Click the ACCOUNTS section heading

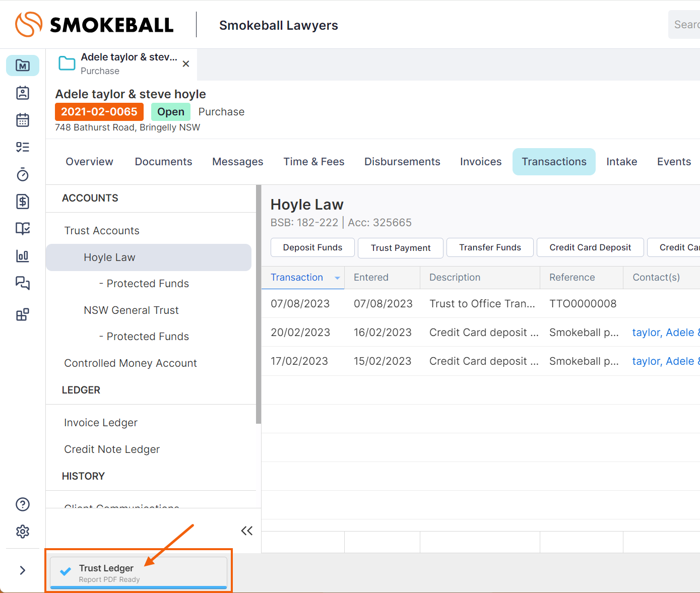pyautogui.click(x=90, y=198)
